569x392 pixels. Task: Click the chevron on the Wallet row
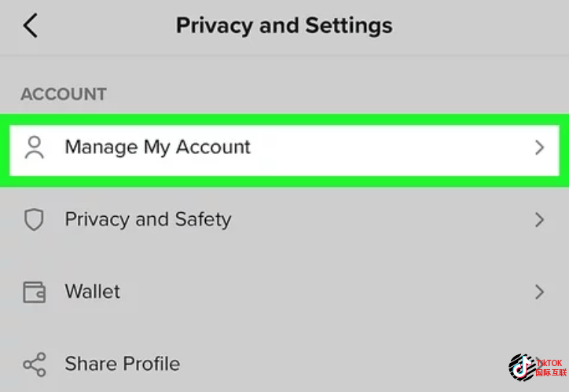click(x=539, y=292)
